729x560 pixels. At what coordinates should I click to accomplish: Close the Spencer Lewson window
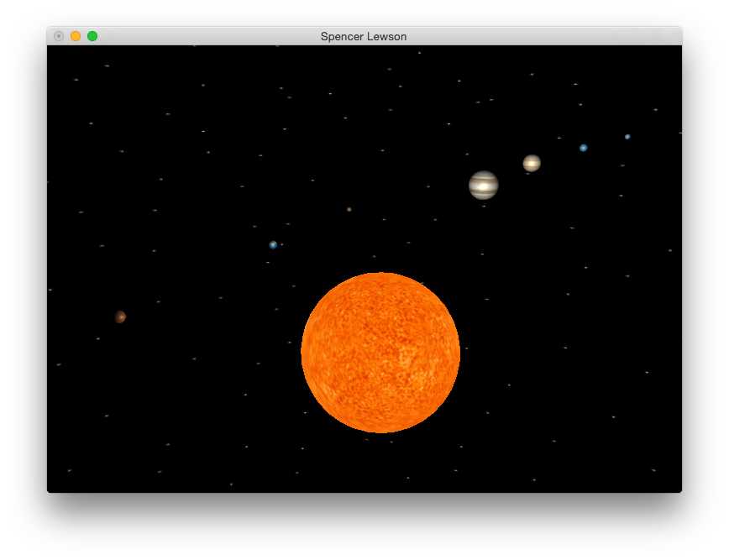click(59, 36)
